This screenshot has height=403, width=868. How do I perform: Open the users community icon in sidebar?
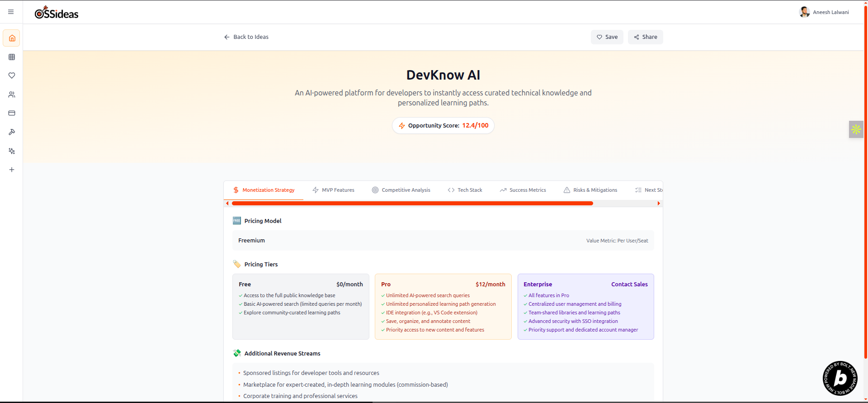12,95
